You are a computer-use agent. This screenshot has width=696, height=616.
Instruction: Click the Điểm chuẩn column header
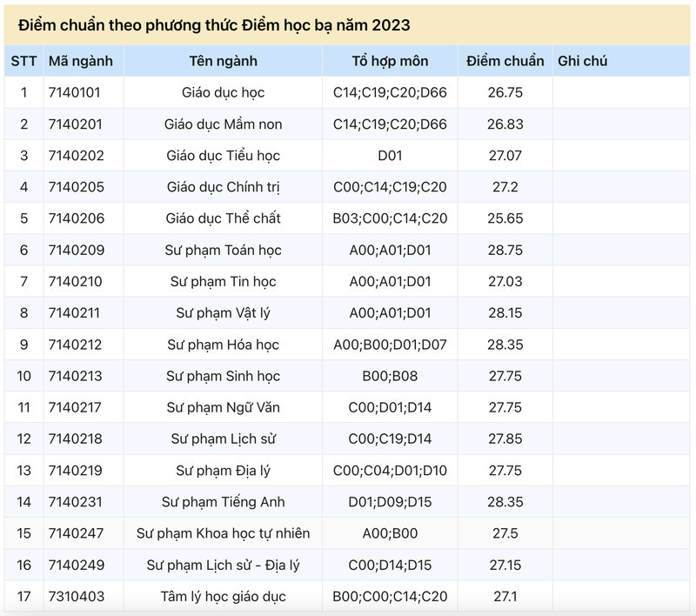point(505,61)
